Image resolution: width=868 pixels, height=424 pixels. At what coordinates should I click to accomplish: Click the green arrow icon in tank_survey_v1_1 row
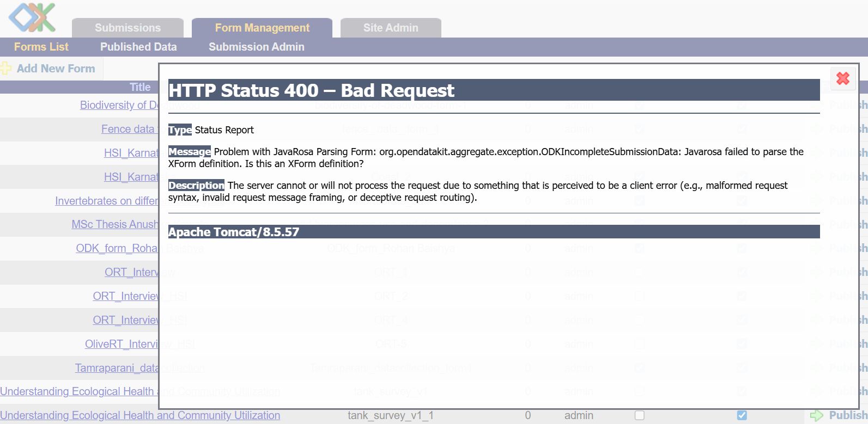[x=816, y=416]
